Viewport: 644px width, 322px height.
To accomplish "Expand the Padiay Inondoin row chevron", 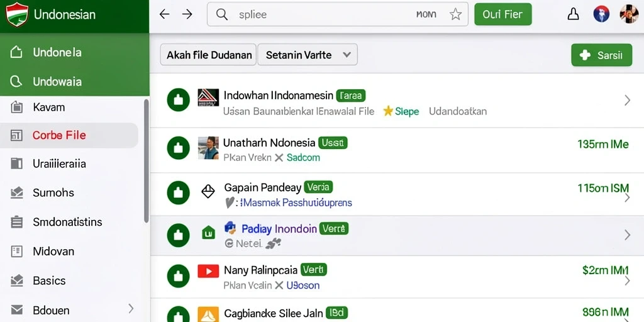I will pyautogui.click(x=627, y=235).
